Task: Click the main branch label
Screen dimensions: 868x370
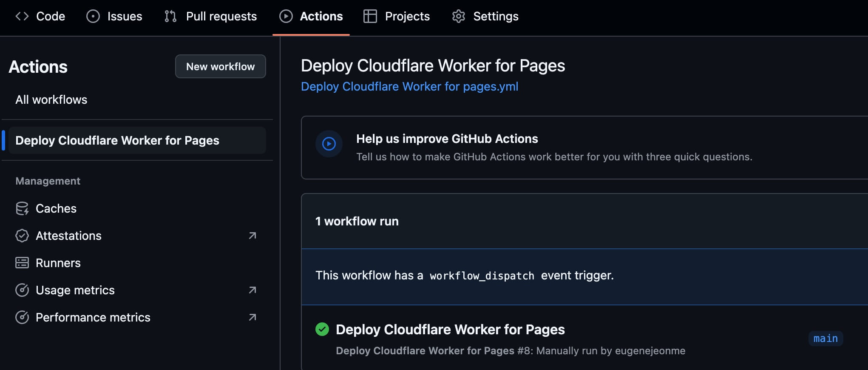Action: pos(825,339)
